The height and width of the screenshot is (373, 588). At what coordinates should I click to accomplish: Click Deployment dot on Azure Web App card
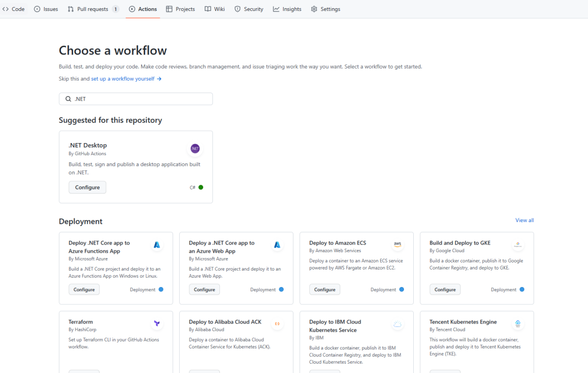(281, 289)
